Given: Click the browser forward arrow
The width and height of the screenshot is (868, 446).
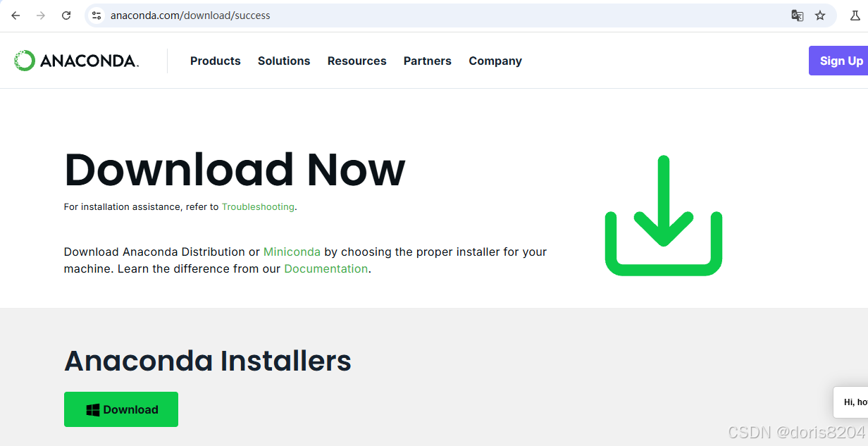Looking at the screenshot, I should click(41, 16).
